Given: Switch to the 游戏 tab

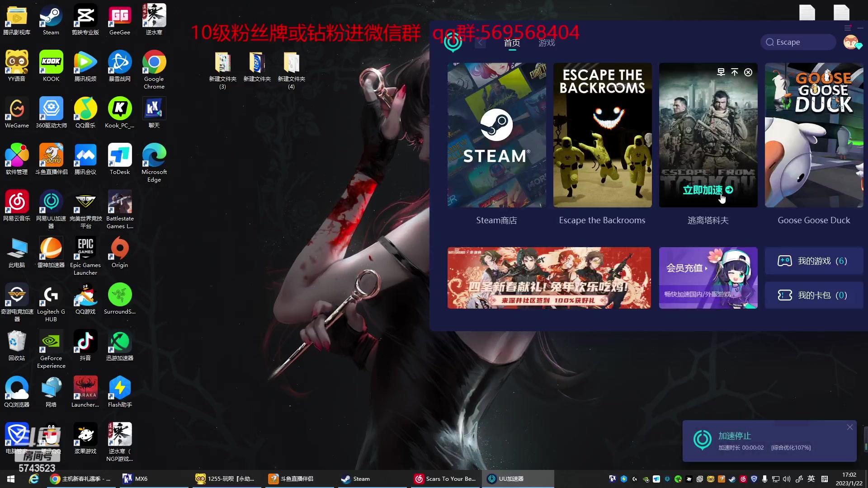Looking at the screenshot, I should pos(547,43).
